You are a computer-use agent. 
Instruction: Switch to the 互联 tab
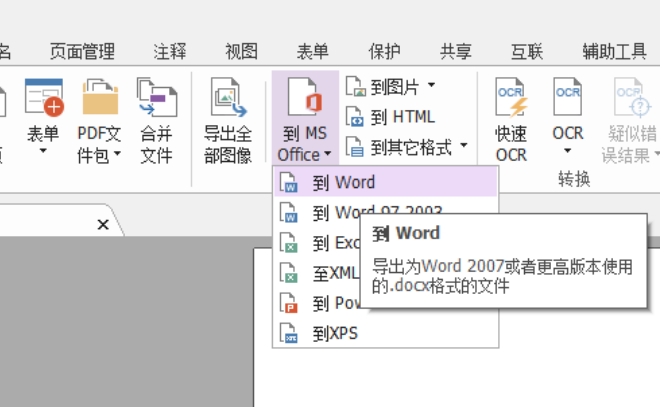[527, 51]
